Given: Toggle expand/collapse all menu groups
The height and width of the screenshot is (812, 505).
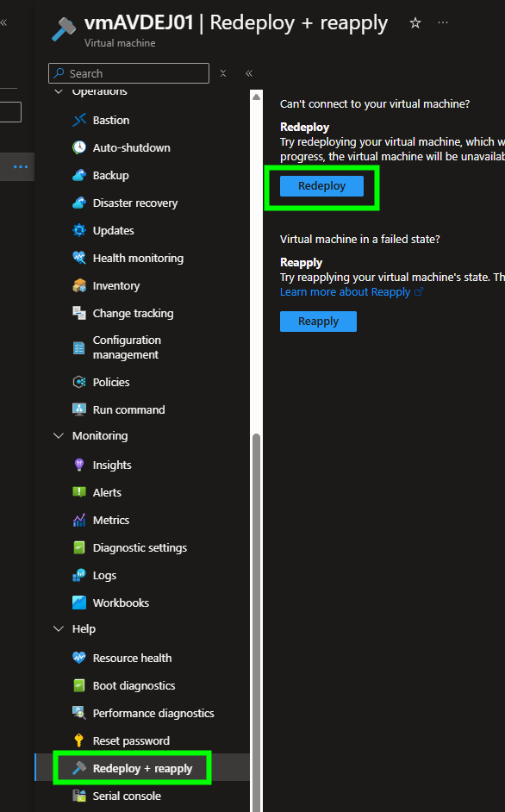Looking at the screenshot, I should 223,73.
